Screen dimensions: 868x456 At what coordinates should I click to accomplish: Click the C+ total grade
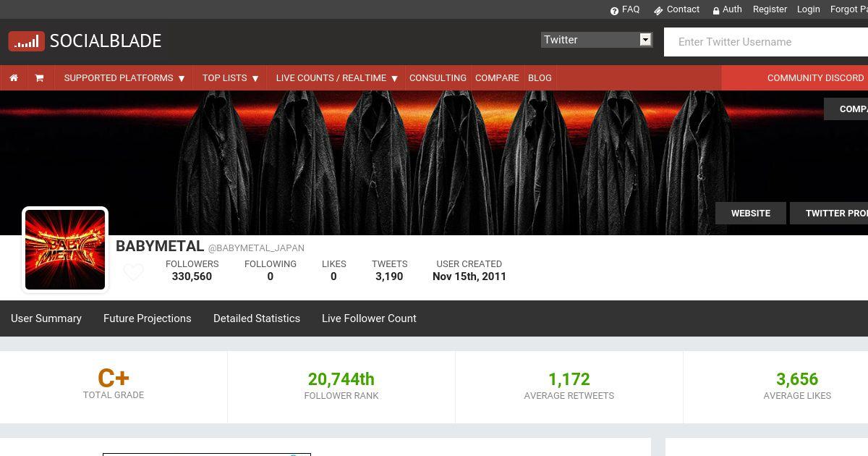point(114,378)
